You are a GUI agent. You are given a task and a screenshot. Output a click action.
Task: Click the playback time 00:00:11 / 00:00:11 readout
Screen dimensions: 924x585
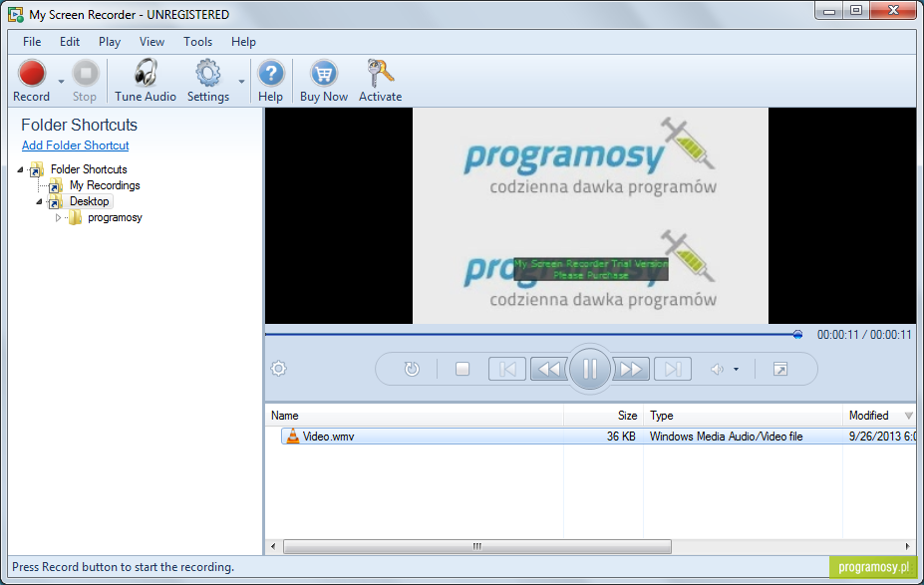click(864, 335)
